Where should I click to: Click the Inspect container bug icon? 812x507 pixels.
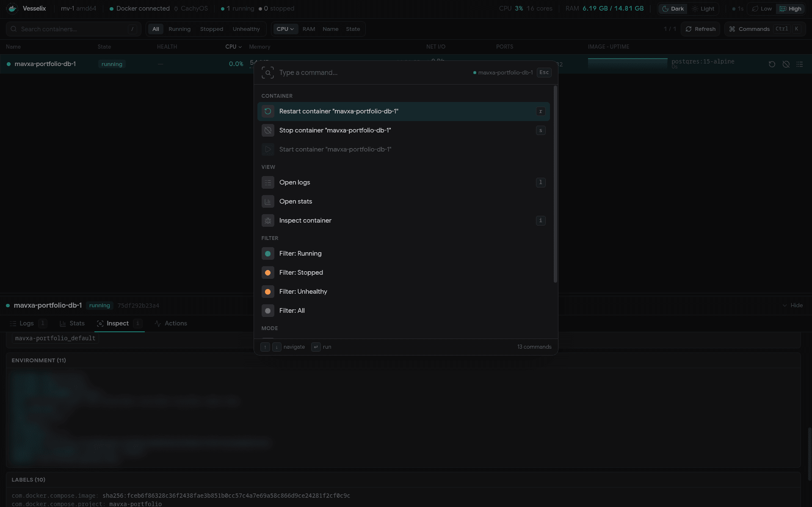[x=268, y=220]
